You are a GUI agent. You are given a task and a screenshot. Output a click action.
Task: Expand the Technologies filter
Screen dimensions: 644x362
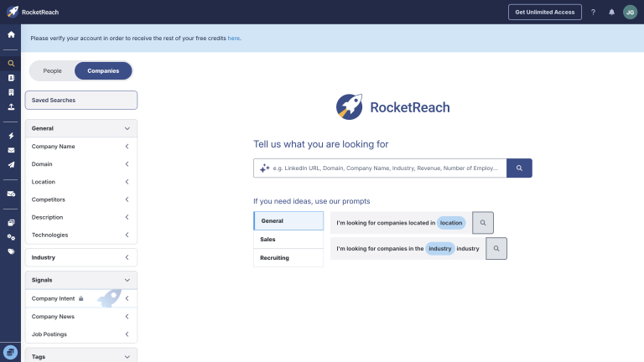point(80,235)
